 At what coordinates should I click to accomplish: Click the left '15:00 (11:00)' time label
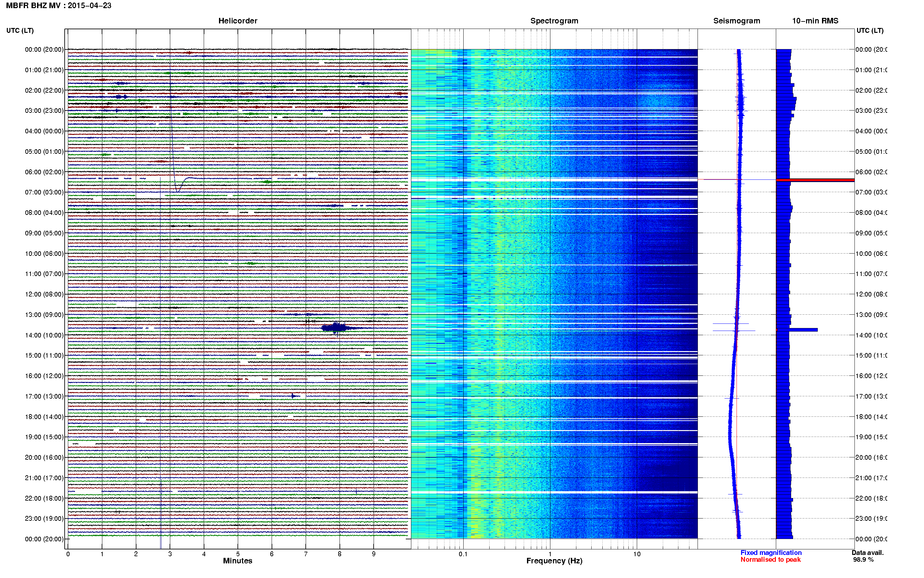tap(44, 355)
